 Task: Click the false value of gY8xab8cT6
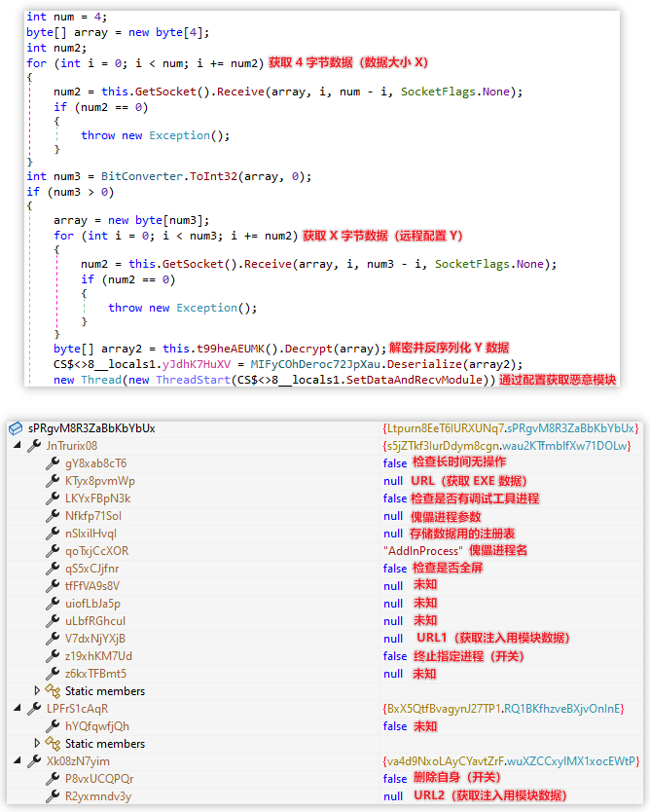pyautogui.click(x=395, y=463)
